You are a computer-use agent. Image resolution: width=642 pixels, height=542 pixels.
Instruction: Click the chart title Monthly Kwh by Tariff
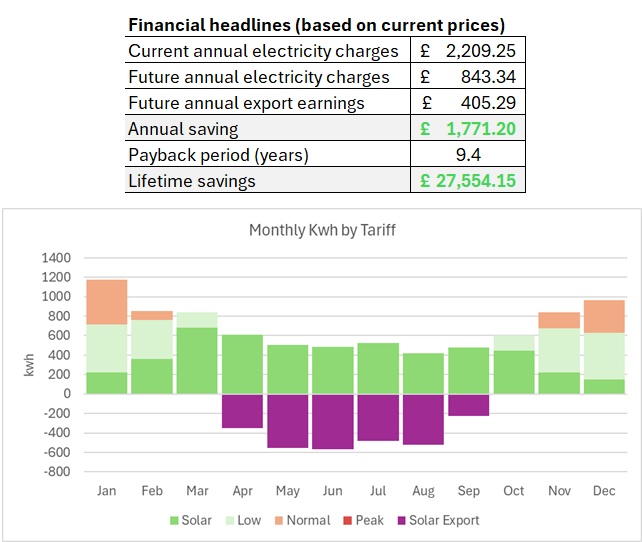click(322, 230)
